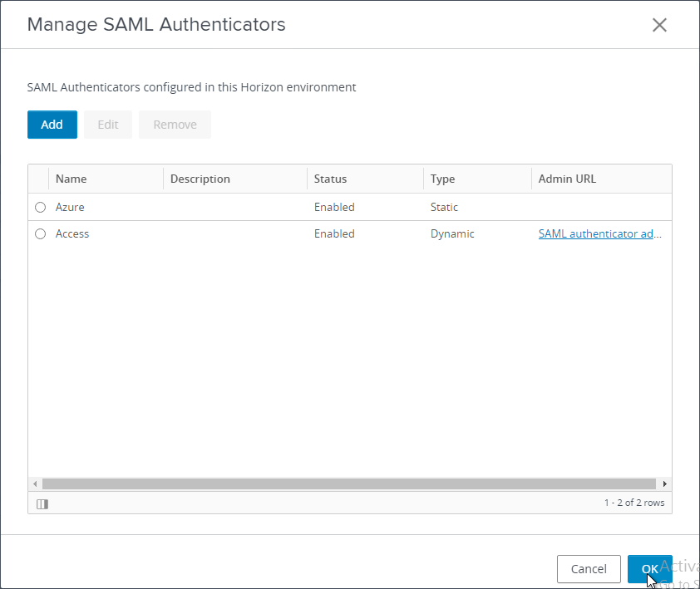Open the column visibility picker icon
700x589 pixels.
click(42, 503)
